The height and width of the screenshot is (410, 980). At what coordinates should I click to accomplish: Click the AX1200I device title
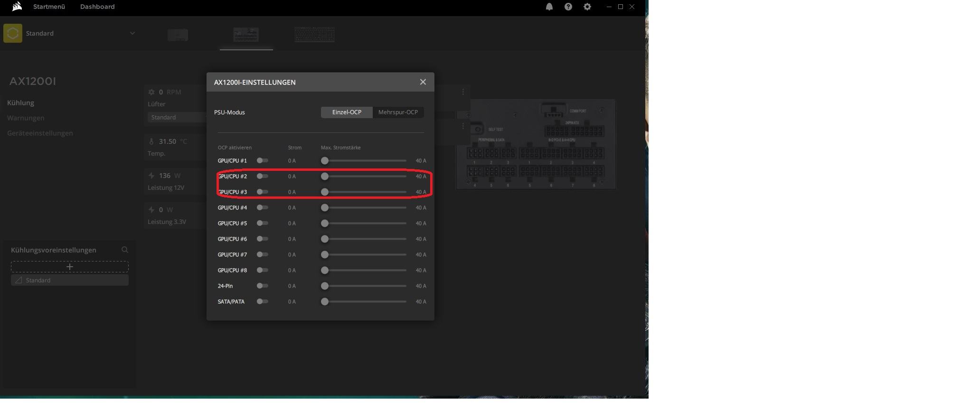[33, 81]
